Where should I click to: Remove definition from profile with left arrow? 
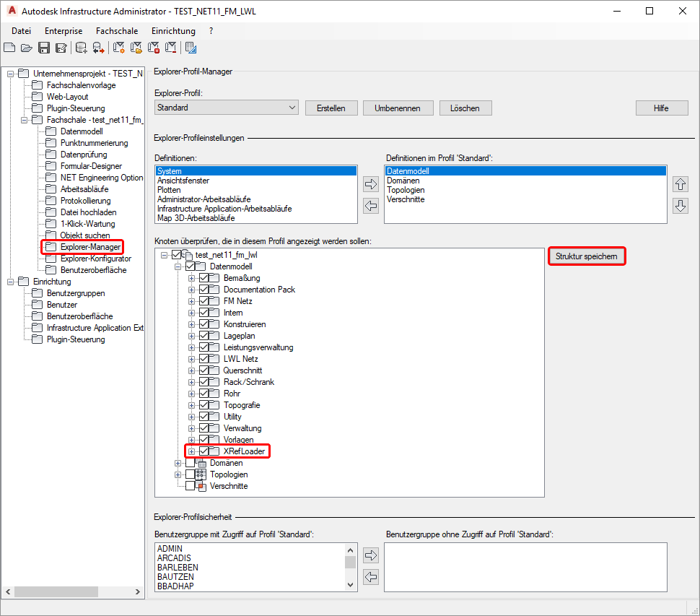[x=371, y=206]
